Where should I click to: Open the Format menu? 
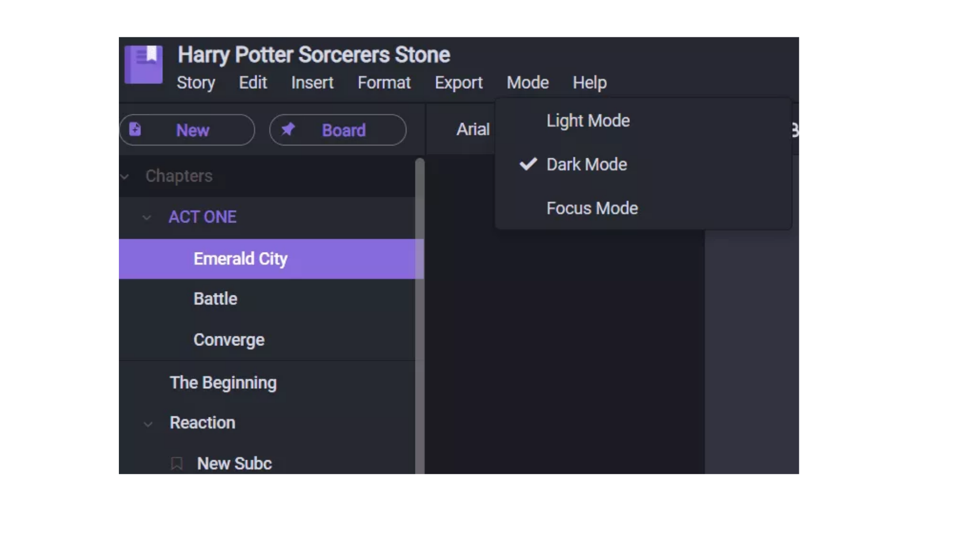pyautogui.click(x=384, y=83)
